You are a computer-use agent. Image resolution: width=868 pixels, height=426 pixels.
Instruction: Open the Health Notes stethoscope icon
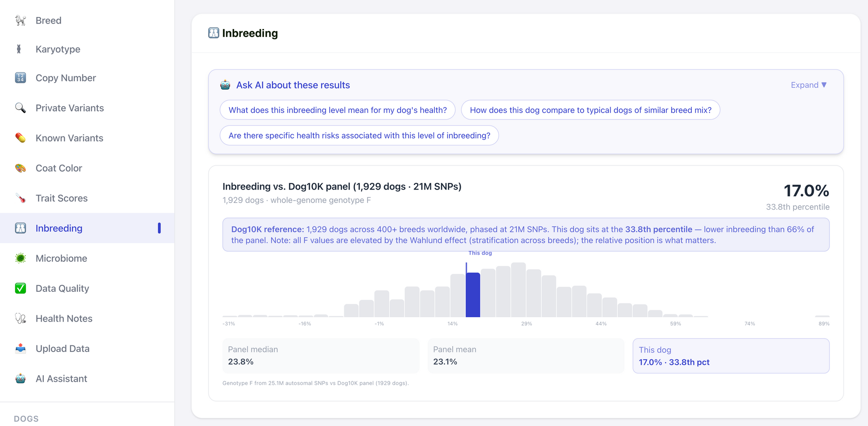(x=20, y=318)
